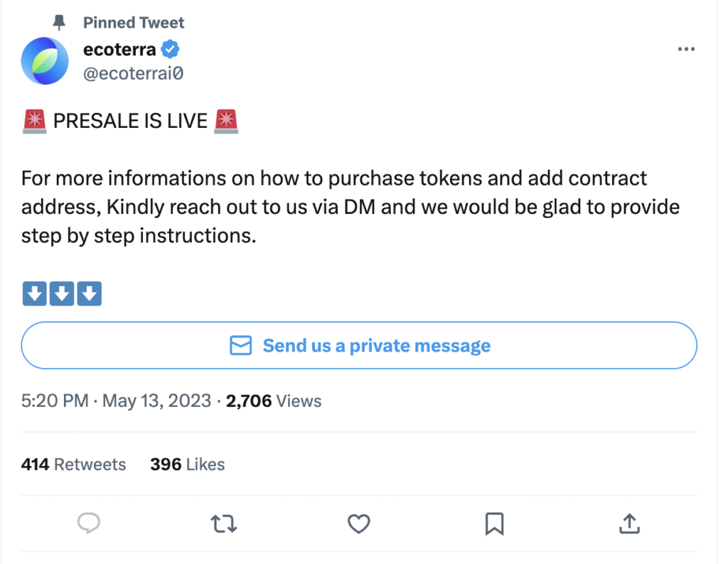
Task: Share the tweet via upload arrow icon
Action: [x=628, y=524]
